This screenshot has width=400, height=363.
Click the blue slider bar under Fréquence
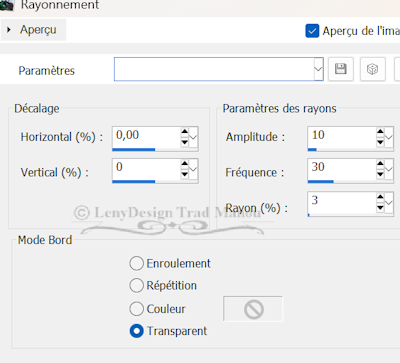[321, 182]
